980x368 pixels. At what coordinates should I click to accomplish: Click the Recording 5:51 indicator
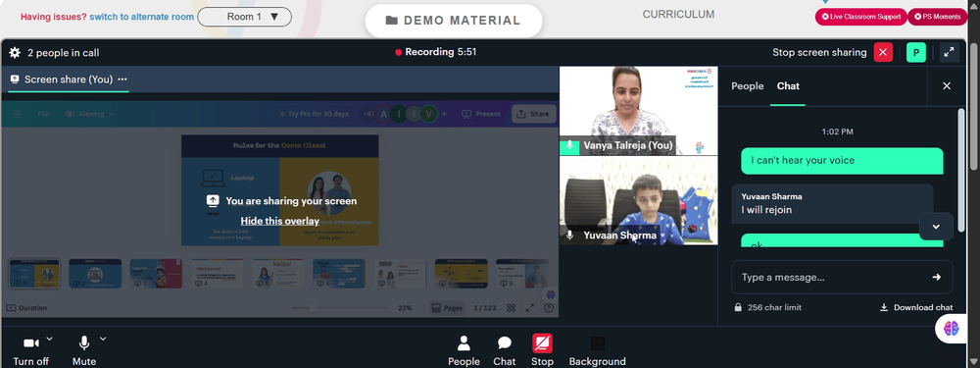(436, 52)
